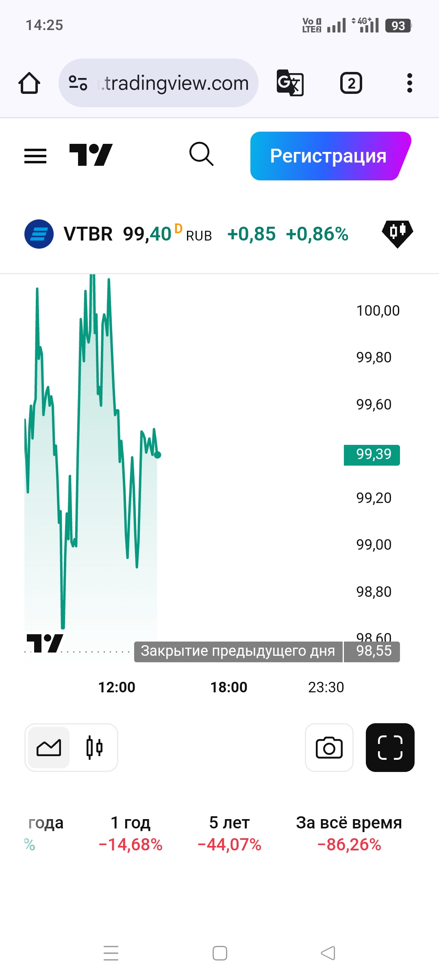Switch chart to candlestick style

click(x=94, y=748)
